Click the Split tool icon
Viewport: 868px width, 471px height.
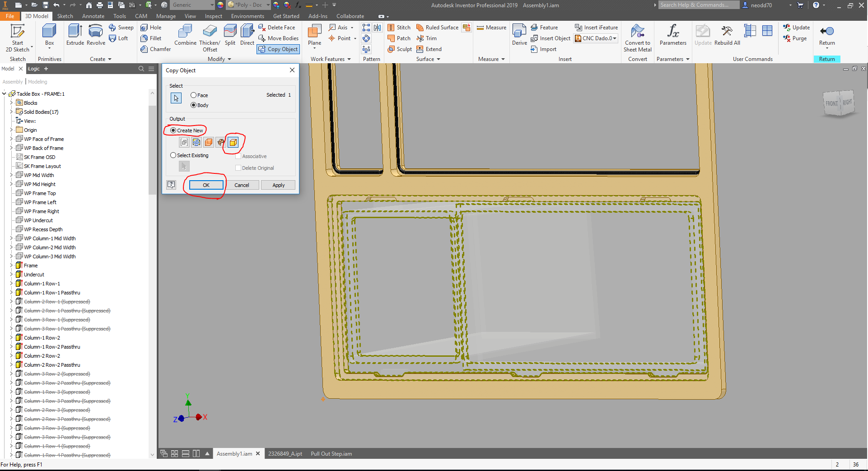click(230, 31)
